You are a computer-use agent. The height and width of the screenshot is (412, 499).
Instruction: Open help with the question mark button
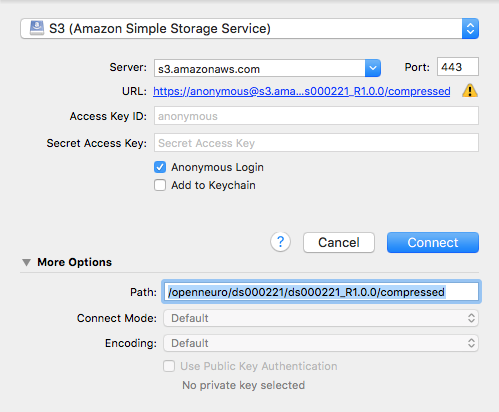click(280, 242)
